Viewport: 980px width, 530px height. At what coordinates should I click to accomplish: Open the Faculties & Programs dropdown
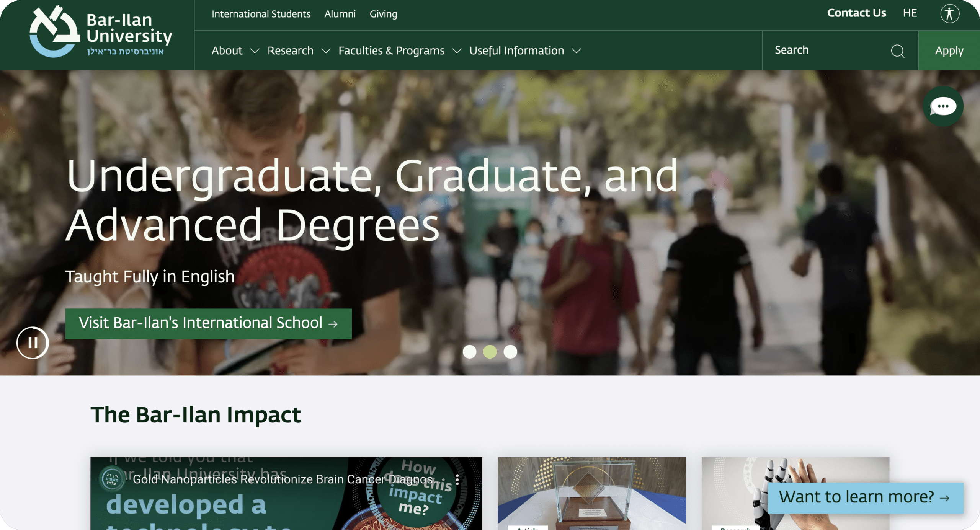point(399,51)
